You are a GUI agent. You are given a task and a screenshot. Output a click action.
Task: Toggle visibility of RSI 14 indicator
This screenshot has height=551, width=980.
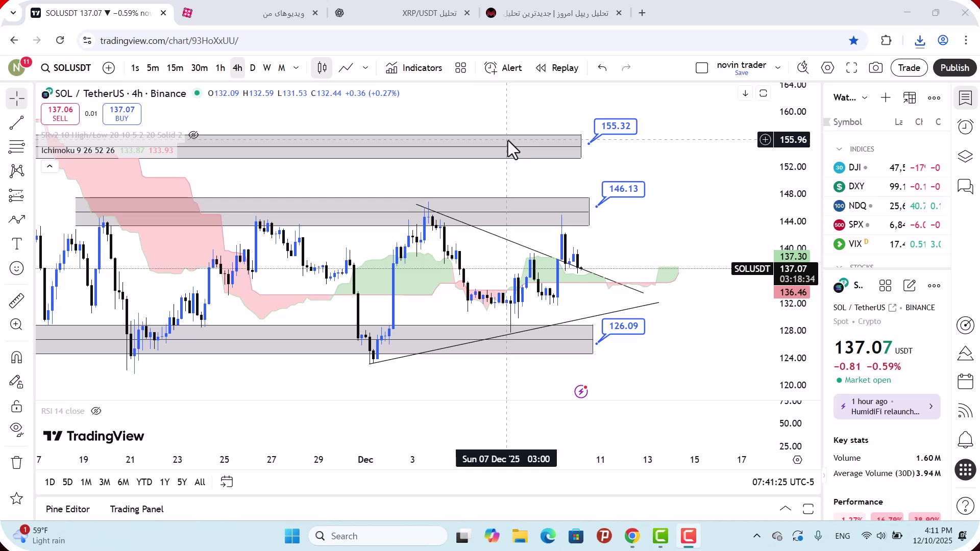pos(96,411)
